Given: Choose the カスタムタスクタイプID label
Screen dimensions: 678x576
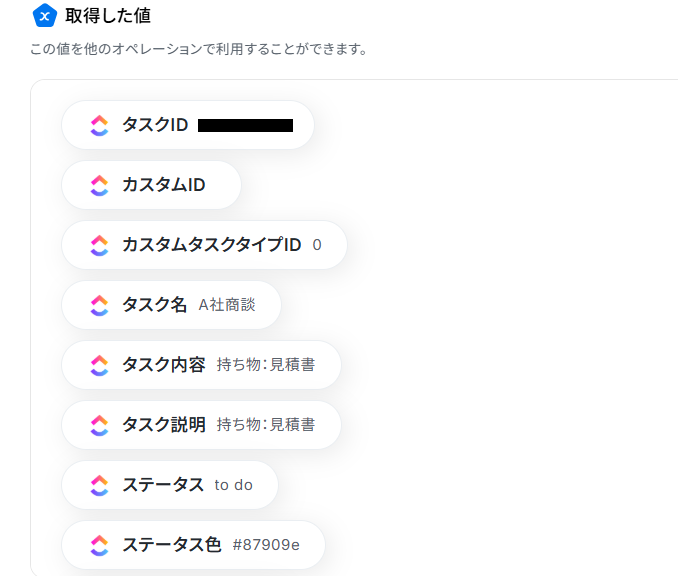Looking at the screenshot, I should pos(211,245).
